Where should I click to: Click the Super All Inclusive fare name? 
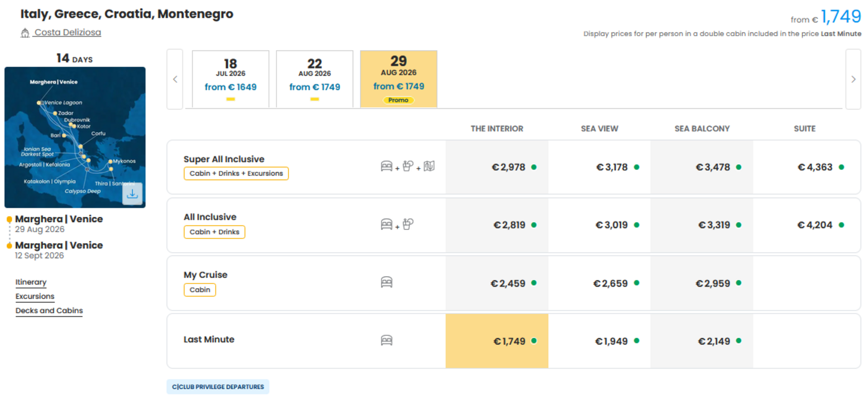point(224,159)
